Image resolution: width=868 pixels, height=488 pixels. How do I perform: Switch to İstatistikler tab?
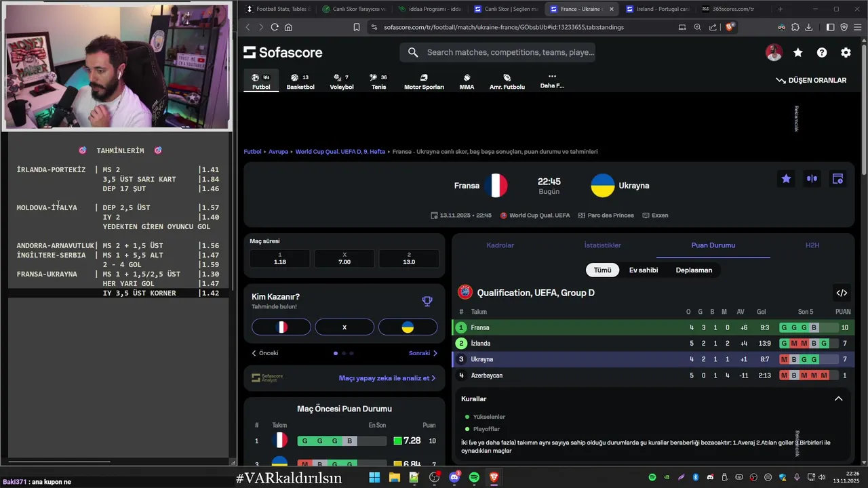[x=603, y=245]
